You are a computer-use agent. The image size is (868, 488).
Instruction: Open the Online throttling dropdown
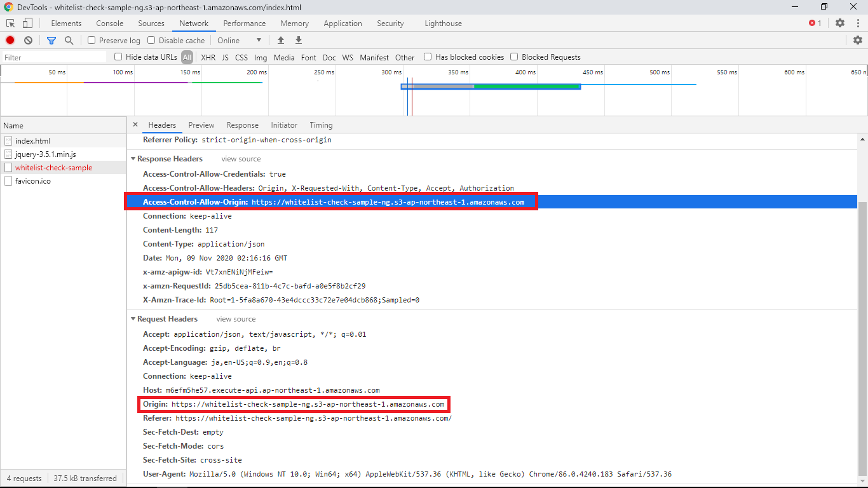240,40
